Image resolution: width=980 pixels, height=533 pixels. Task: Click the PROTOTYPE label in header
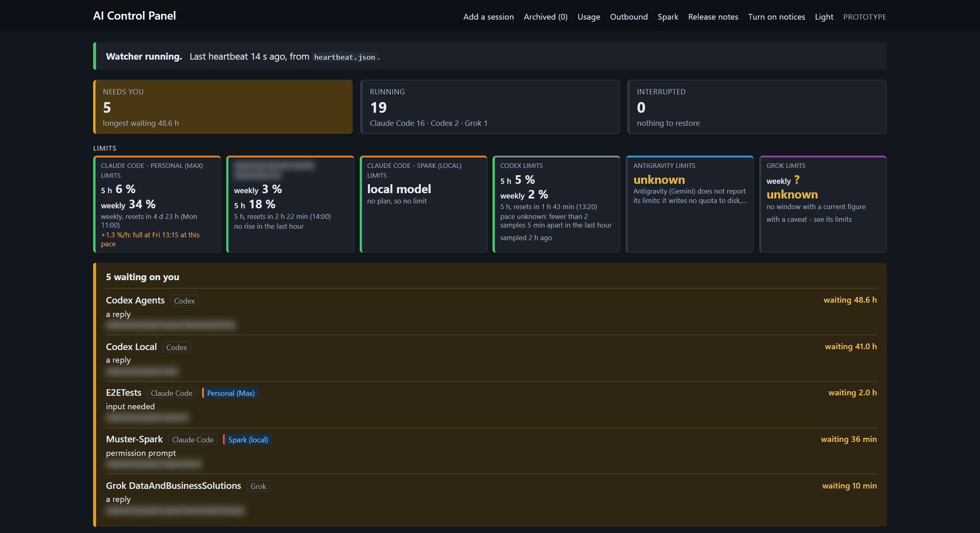click(x=865, y=17)
